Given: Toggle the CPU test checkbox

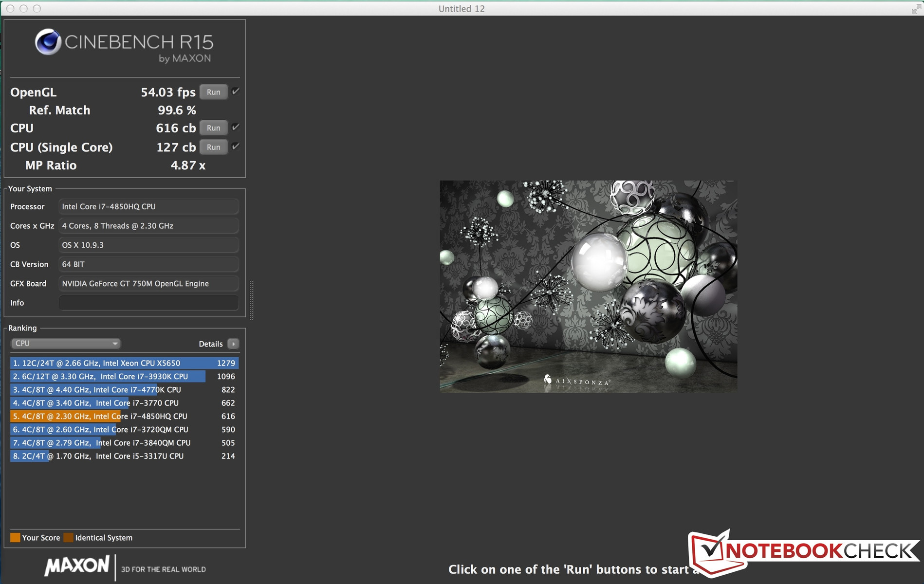Looking at the screenshot, I should pos(236,128).
